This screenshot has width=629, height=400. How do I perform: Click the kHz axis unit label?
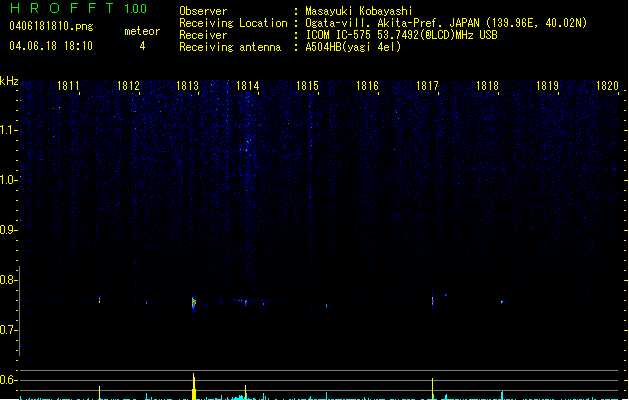point(9,81)
